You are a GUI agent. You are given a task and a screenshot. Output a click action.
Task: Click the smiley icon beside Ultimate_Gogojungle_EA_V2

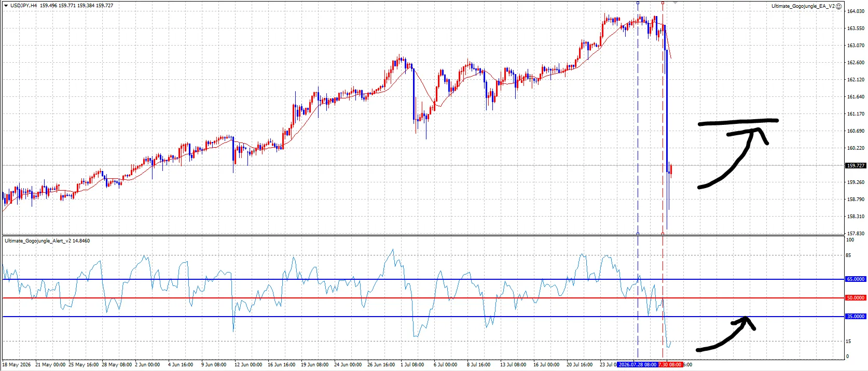pyautogui.click(x=839, y=6)
